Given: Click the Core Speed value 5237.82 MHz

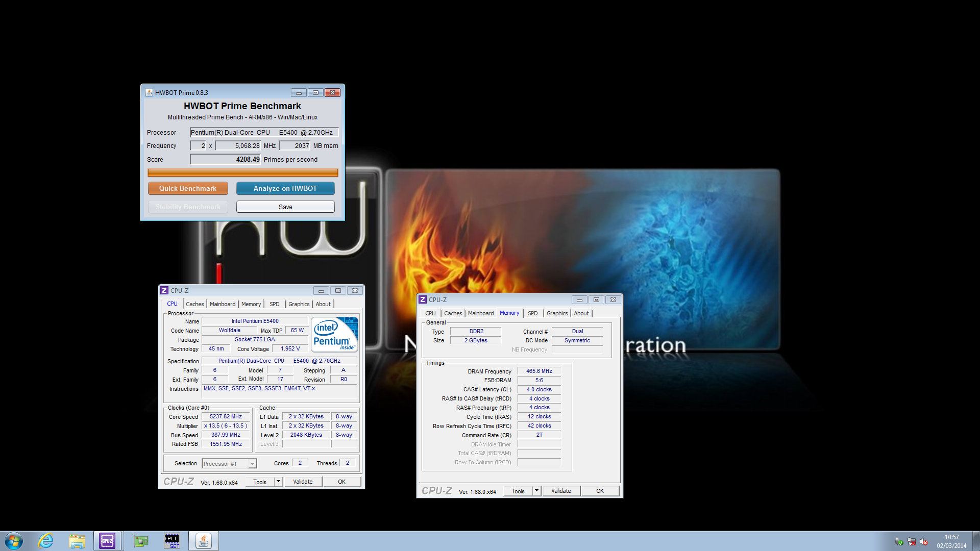Looking at the screenshot, I should pos(226,417).
